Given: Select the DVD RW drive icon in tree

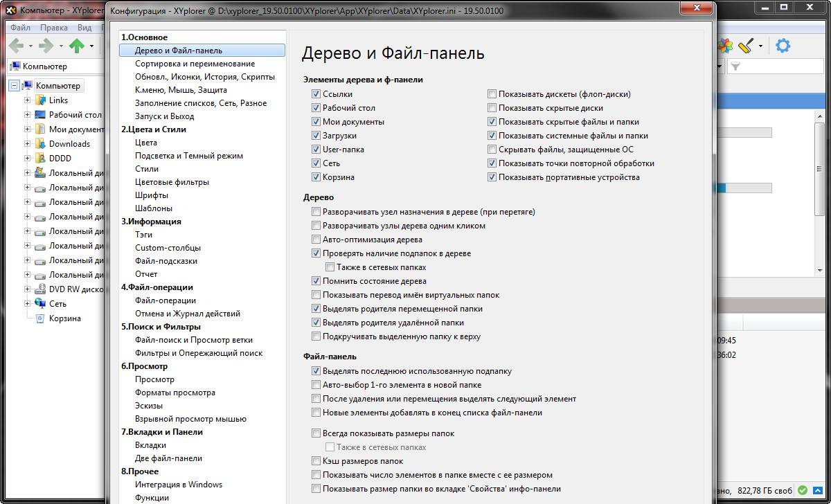Looking at the screenshot, I should coord(41,289).
